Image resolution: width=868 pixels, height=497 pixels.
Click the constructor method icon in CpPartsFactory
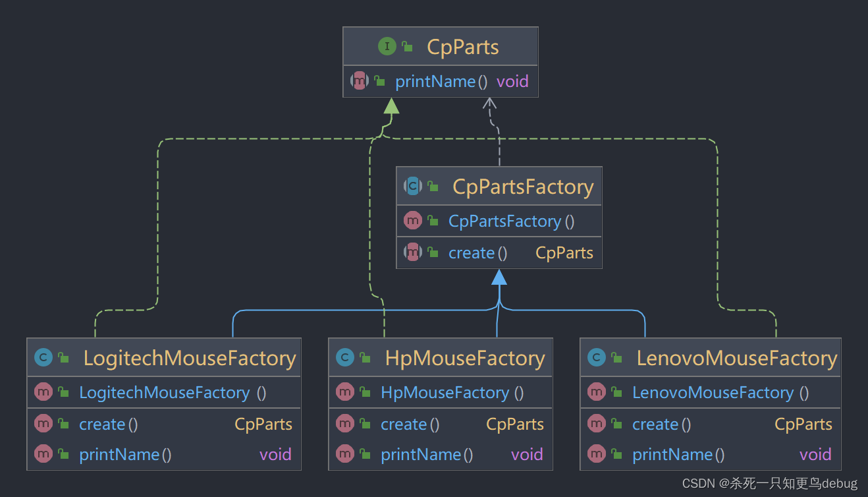coord(413,221)
